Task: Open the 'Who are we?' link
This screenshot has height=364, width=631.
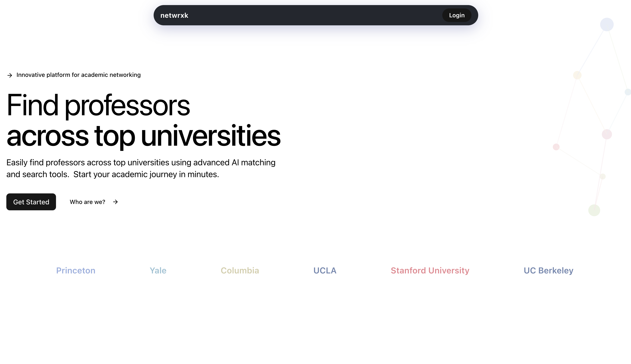Action: click(87, 202)
